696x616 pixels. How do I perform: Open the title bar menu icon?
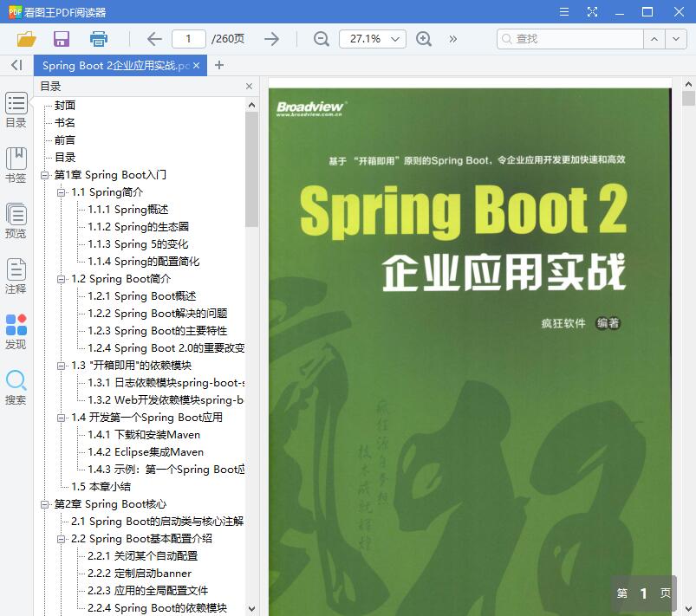[564, 11]
